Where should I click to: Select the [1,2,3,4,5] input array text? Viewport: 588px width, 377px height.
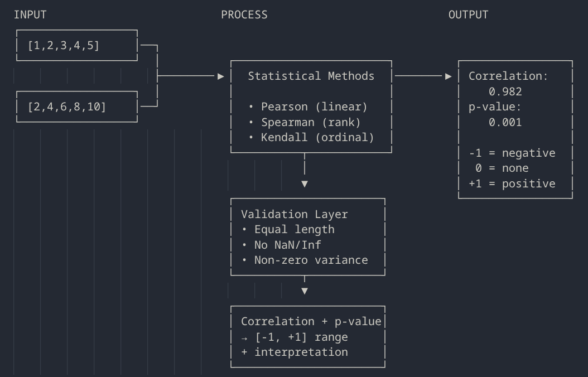point(64,45)
